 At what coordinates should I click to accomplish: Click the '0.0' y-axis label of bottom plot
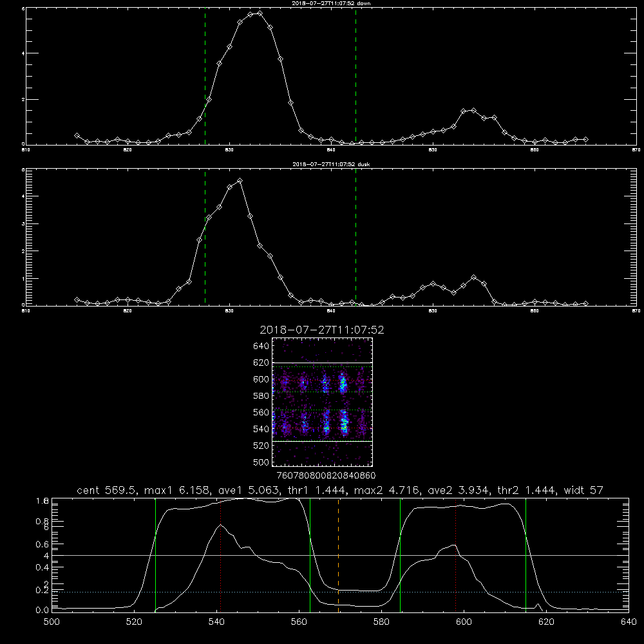[42, 611]
